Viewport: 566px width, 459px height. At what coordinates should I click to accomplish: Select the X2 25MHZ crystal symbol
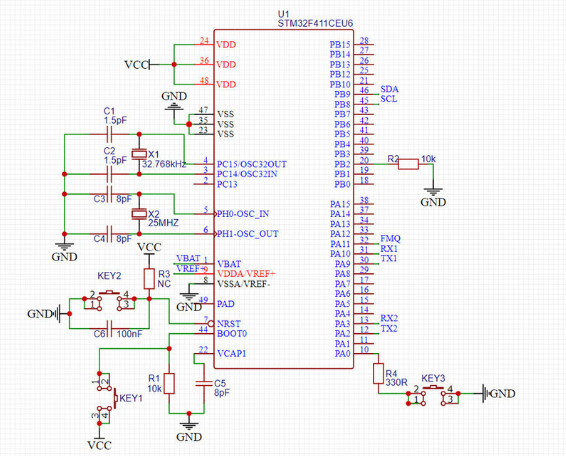pos(139,214)
